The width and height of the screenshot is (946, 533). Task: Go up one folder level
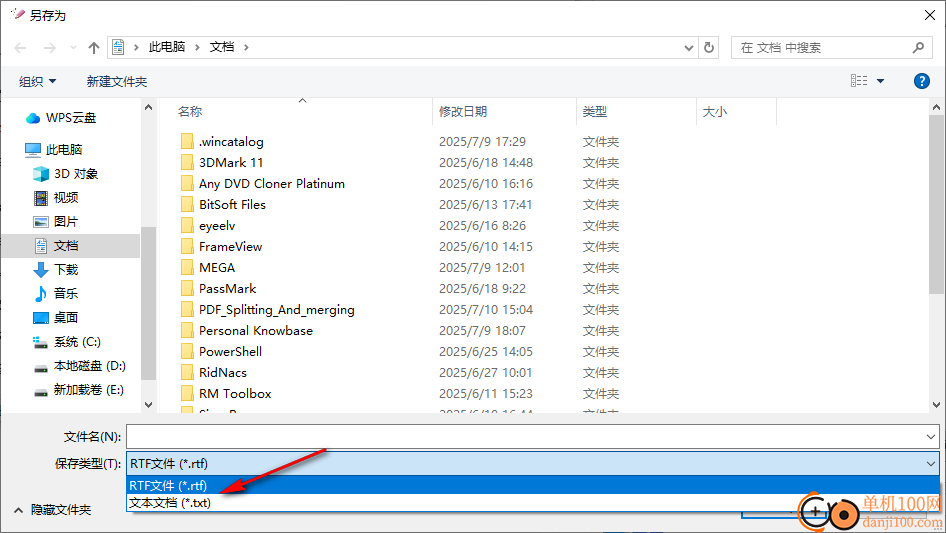(94, 48)
